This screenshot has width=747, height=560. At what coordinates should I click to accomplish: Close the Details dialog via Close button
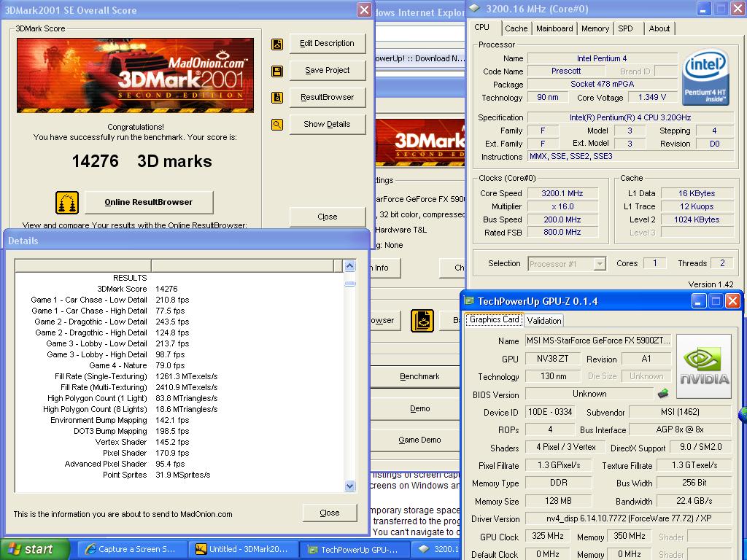[330, 513]
